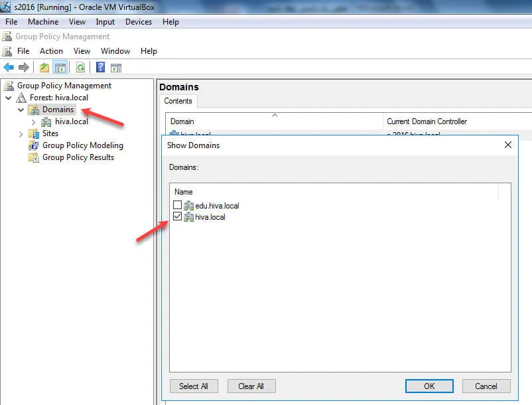This screenshot has height=405, width=532.
Task: Collapse the Domains tree node
Action: point(21,110)
